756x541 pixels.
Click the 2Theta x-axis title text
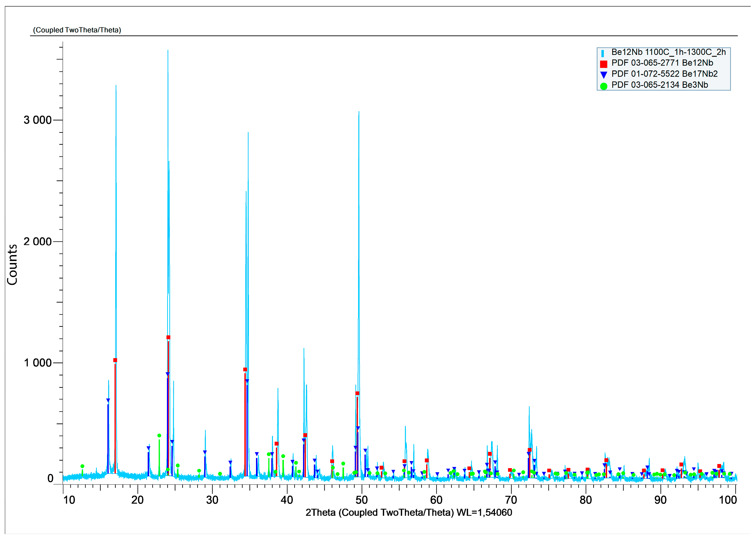tap(409, 512)
